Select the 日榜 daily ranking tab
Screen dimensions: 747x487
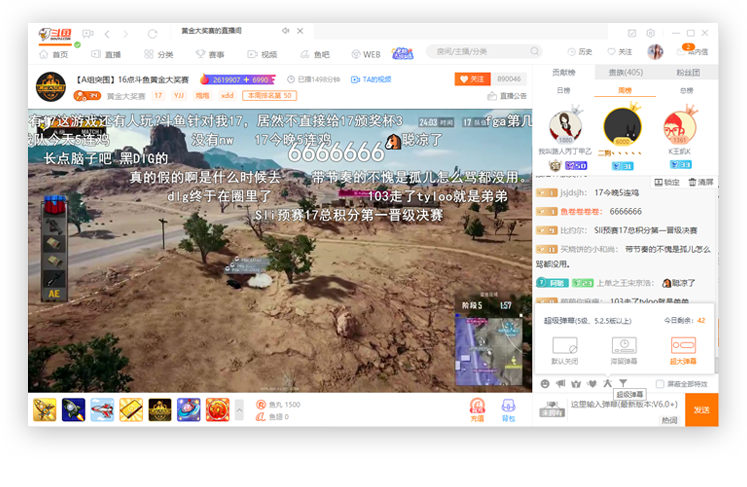point(564,91)
